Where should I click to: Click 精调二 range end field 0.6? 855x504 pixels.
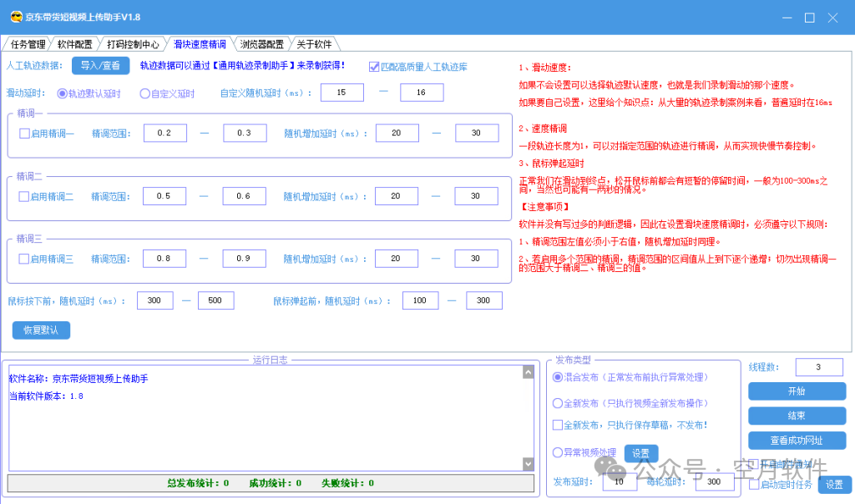coord(245,196)
